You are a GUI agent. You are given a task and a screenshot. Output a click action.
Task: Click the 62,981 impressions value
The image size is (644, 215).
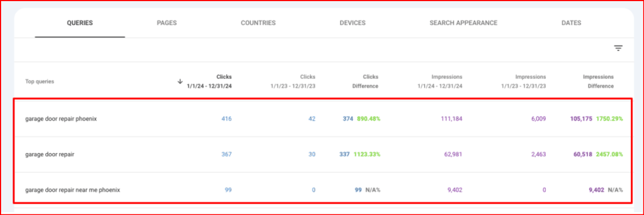(453, 155)
